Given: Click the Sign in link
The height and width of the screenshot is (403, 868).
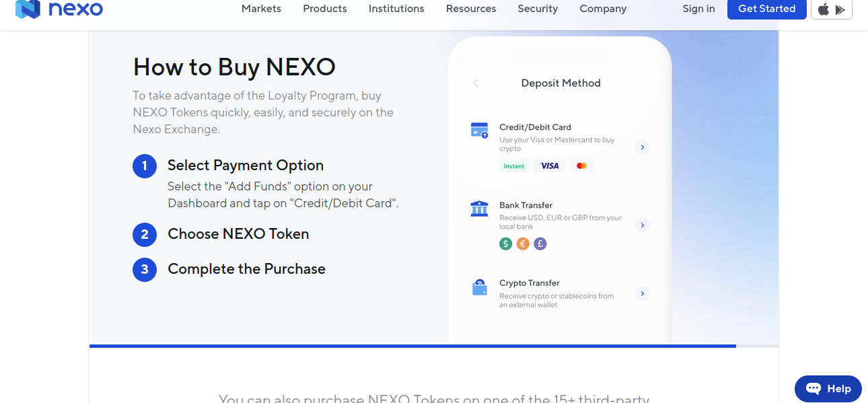Looking at the screenshot, I should click(698, 9).
